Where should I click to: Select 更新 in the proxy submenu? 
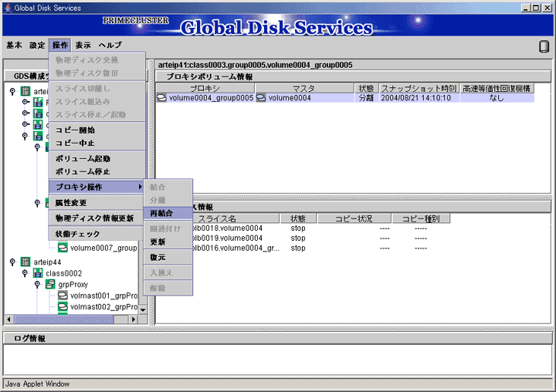pos(168,242)
